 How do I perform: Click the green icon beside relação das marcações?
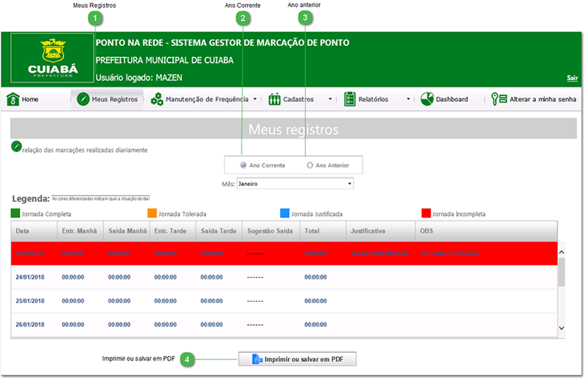click(x=16, y=146)
